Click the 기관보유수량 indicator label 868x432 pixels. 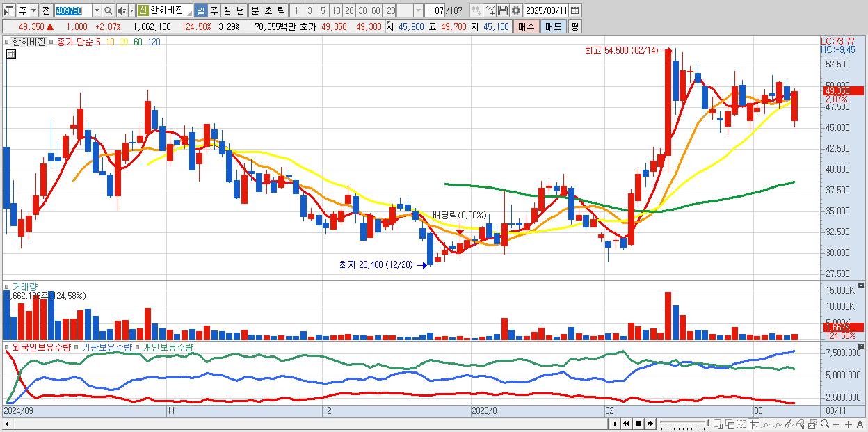(107, 346)
